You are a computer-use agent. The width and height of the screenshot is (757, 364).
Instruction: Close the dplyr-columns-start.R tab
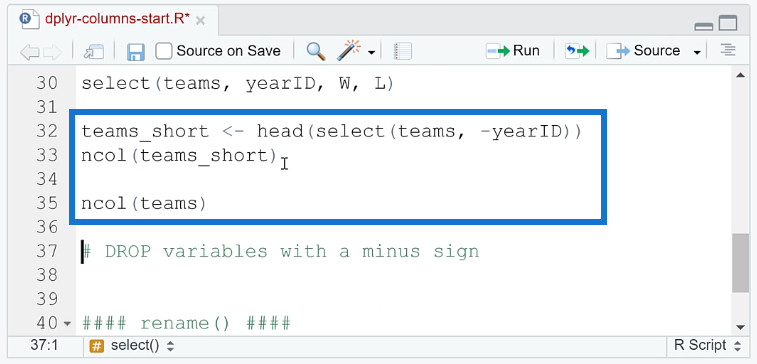coord(200,20)
